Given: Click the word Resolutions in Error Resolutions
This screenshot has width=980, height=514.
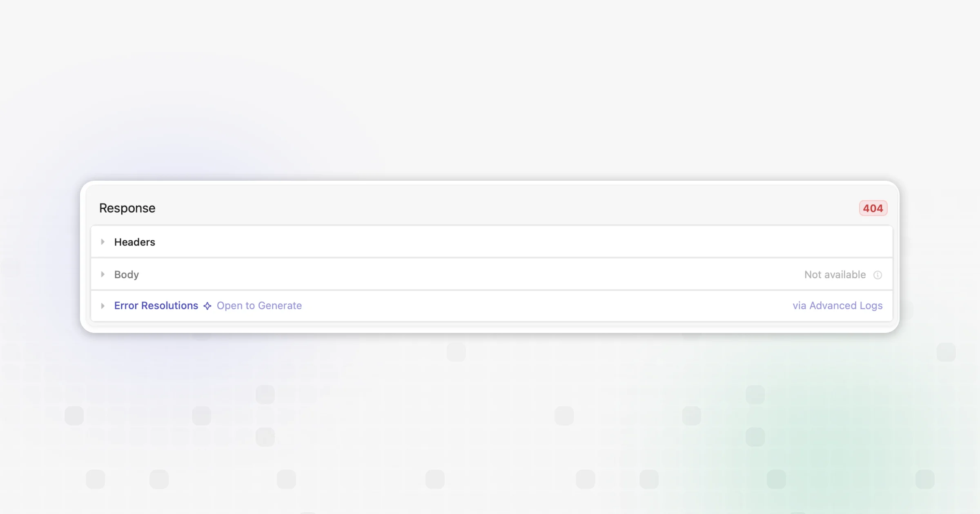Looking at the screenshot, I should (x=169, y=306).
